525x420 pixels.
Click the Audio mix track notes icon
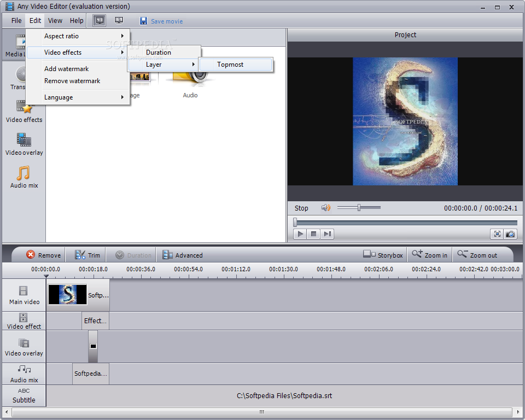pyautogui.click(x=24, y=369)
